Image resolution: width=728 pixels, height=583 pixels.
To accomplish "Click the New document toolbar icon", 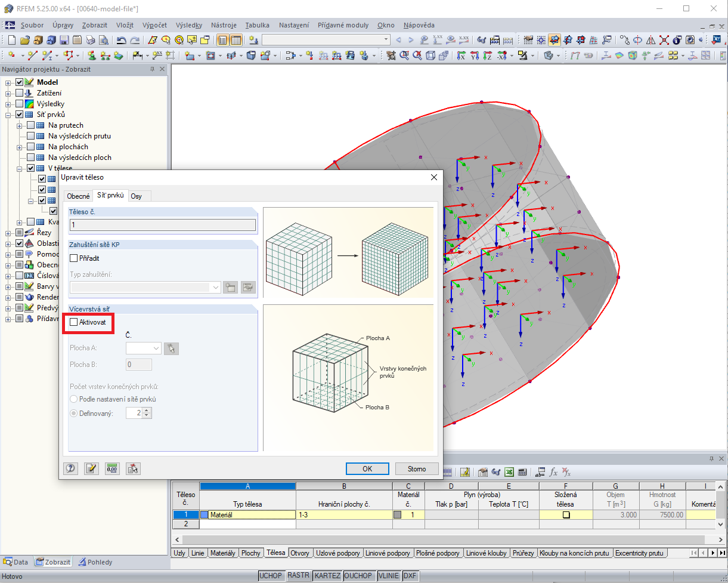I will 11,40.
